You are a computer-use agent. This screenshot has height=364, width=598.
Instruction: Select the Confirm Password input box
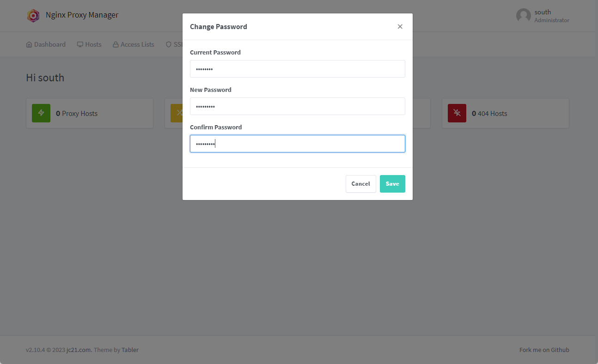click(297, 144)
